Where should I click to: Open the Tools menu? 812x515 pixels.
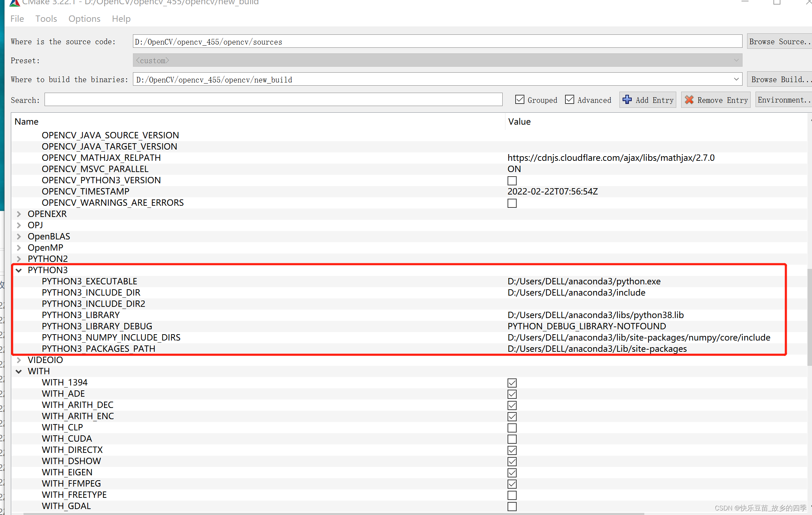[x=46, y=19]
